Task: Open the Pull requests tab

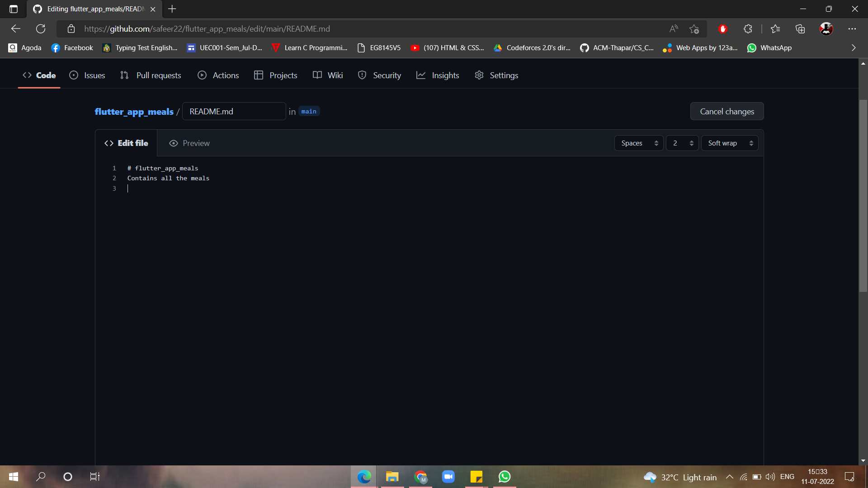Action: pyautogui.click(x=151, y=75)
